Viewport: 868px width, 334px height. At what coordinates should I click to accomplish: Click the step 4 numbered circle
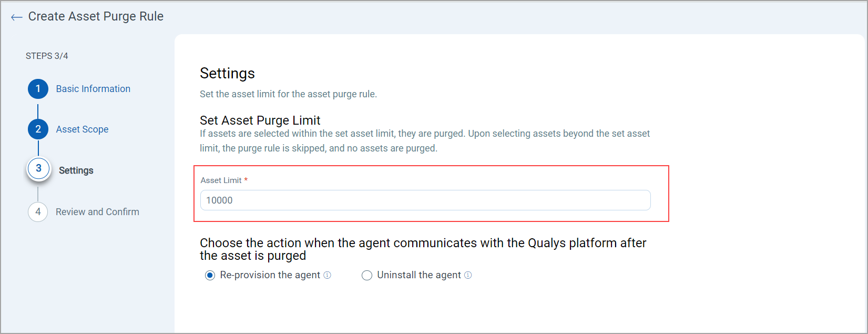click(x=37, y=211)
